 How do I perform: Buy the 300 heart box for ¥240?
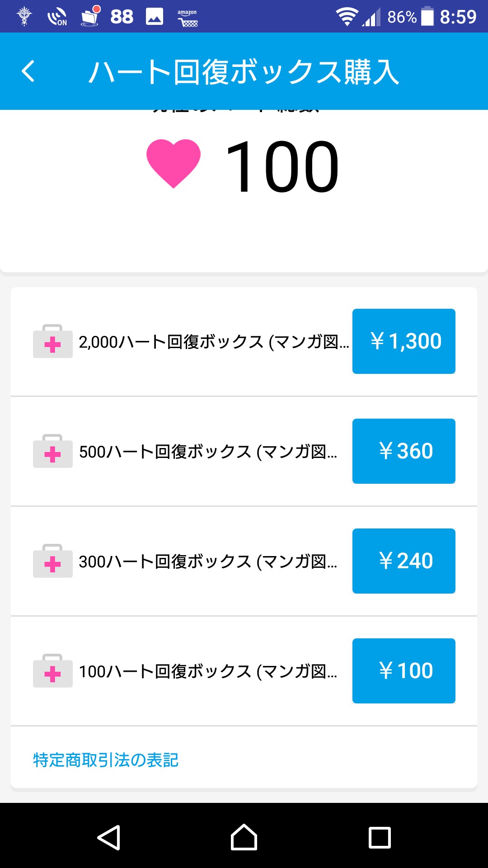tap(404, 561)
